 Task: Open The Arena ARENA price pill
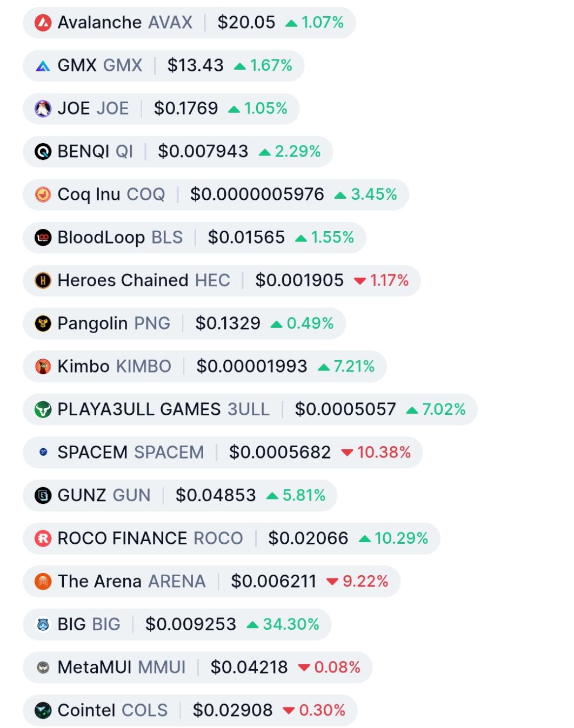211,582
